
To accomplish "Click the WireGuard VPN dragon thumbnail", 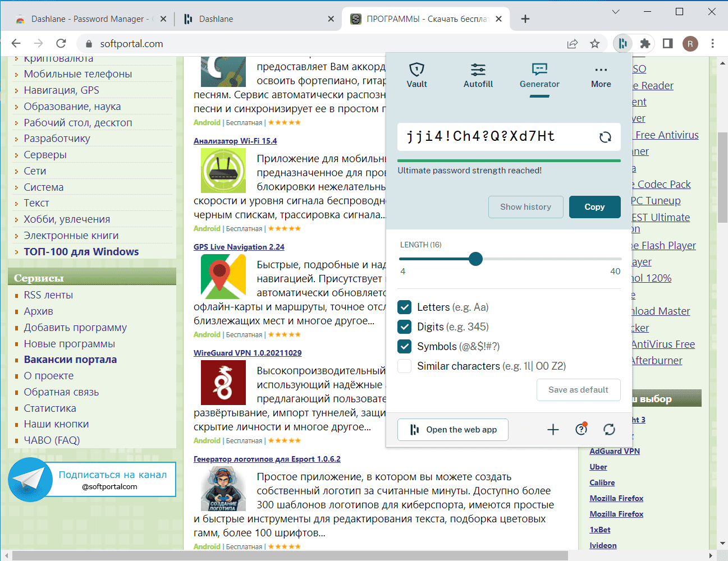I will (223, 383).
